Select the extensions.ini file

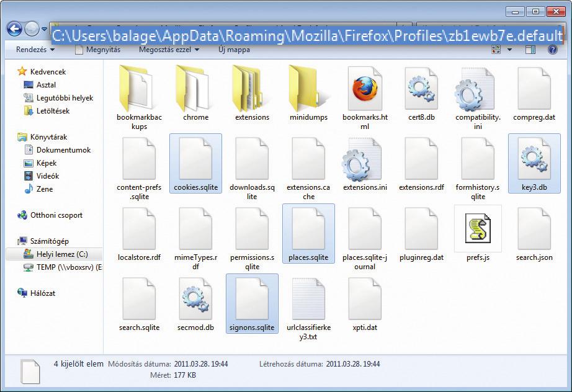(x=365, y=164)
